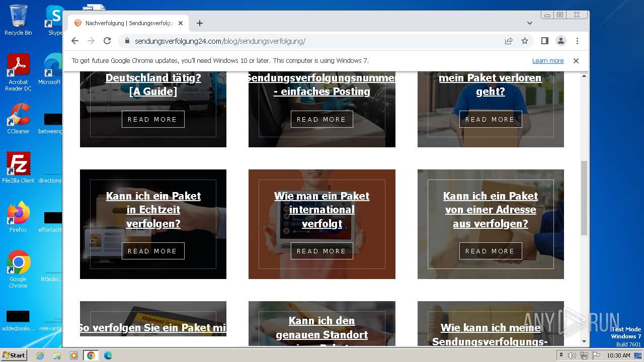This screenshot has width=644, height=362.
Task: Open Chrome side panel icon
Action: (x=545, y=41)
